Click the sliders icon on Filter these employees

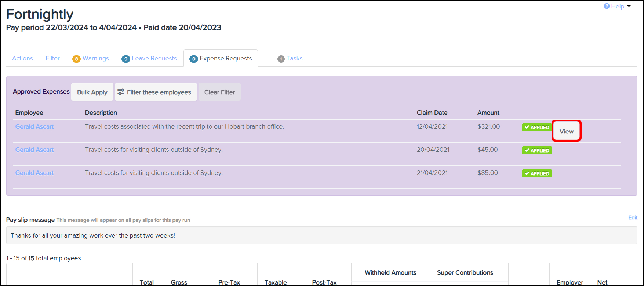121,92
